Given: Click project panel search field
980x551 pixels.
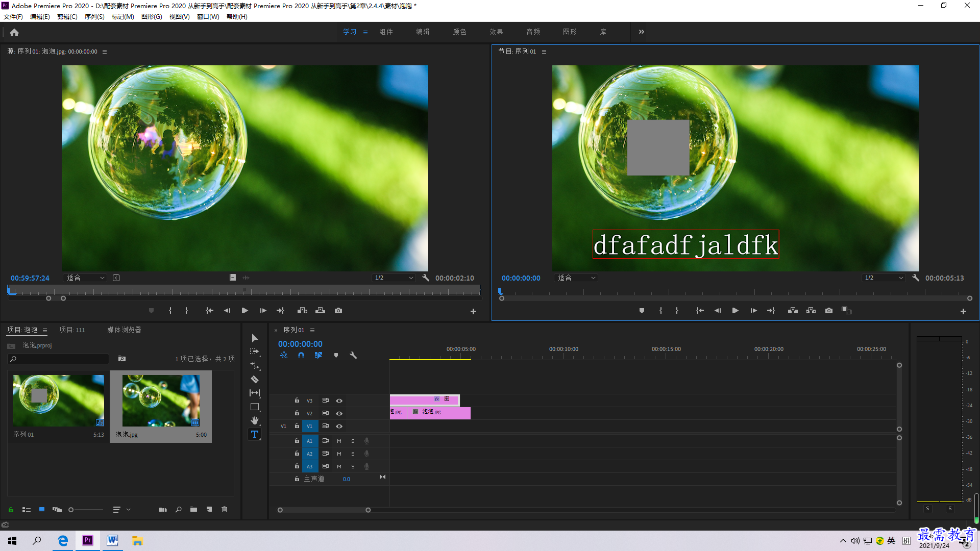Looking at the screenshot, I should pyautogui.click(x=59, y=359).
